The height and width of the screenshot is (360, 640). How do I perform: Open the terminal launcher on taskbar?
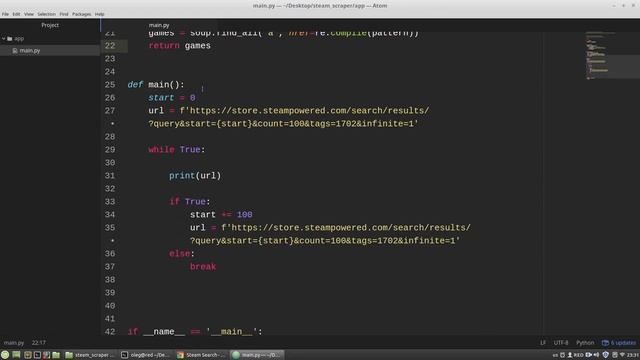(37, 355)
